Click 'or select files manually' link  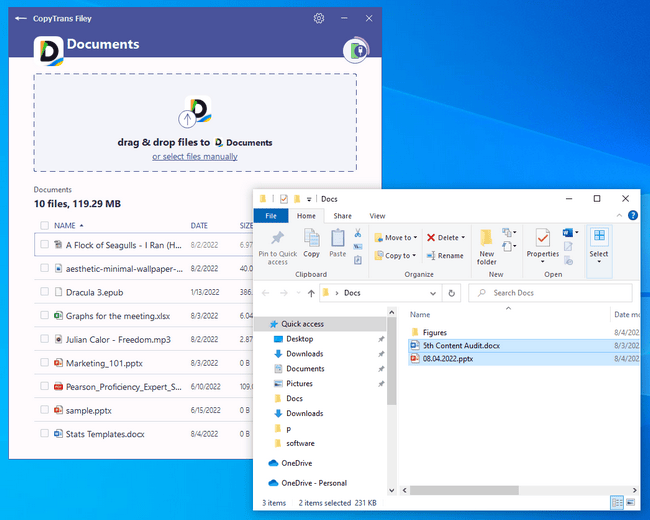coord(195,156)
